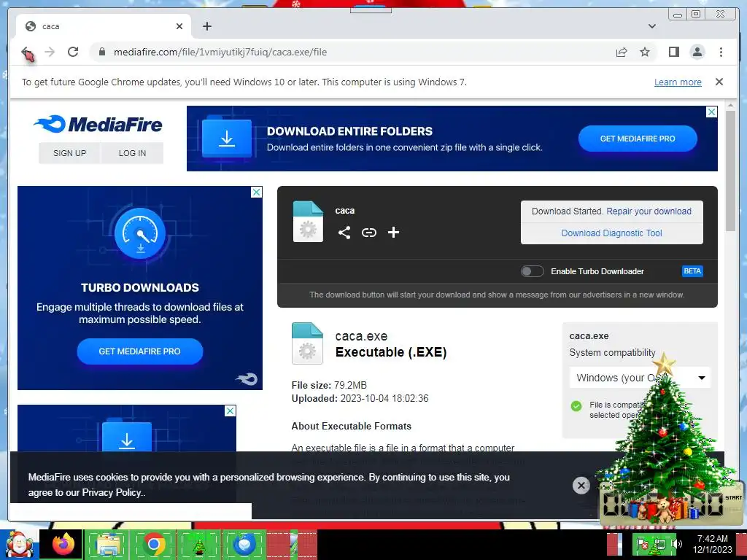
Task: Dismiss the cookie notice with X
Action: pos(581,485)
